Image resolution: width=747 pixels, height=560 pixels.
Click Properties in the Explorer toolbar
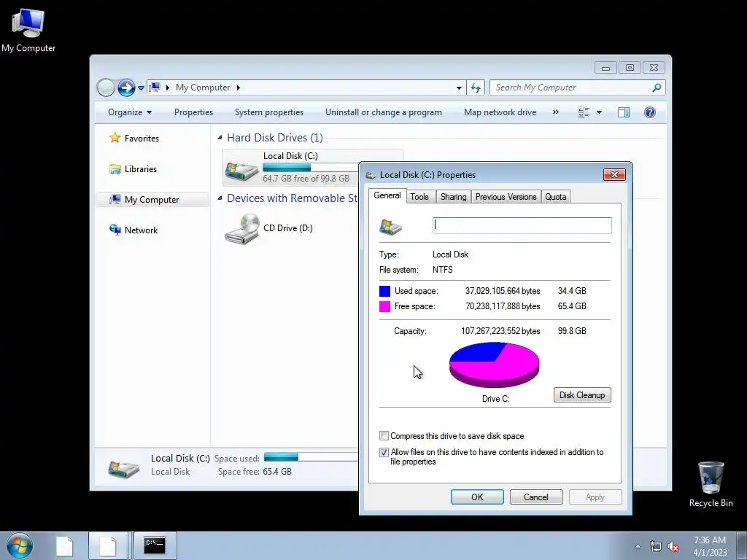[x=193, y=112]
